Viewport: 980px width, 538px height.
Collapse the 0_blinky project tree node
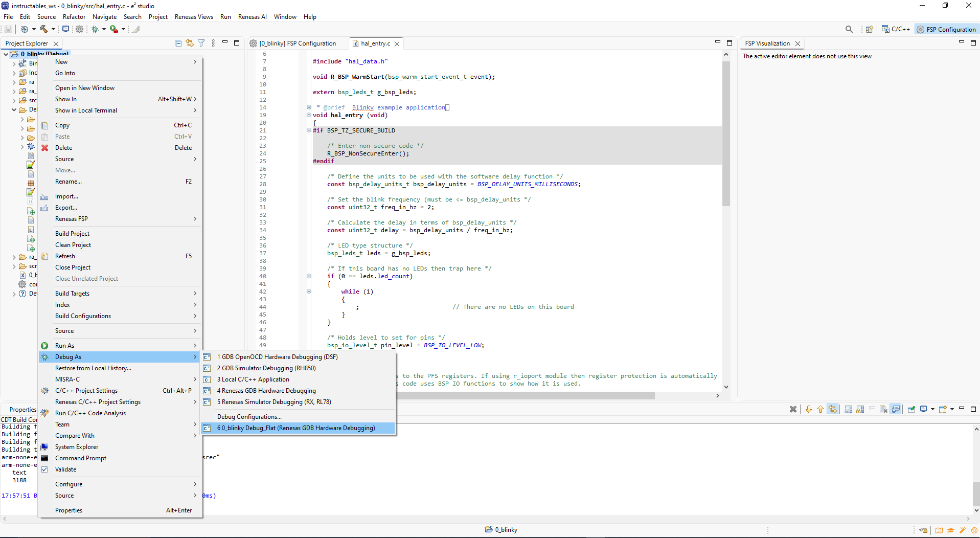pyautogui.click(x=6, y=54)
